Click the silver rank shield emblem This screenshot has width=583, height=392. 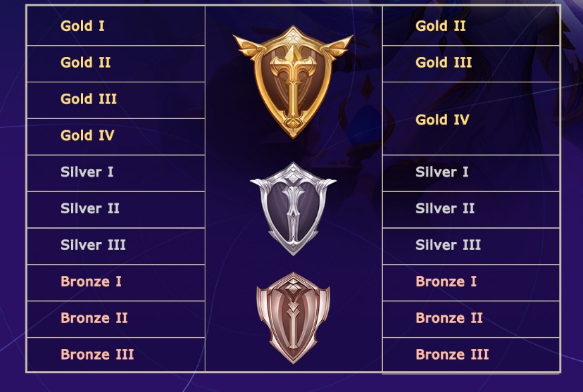point(293,209)
